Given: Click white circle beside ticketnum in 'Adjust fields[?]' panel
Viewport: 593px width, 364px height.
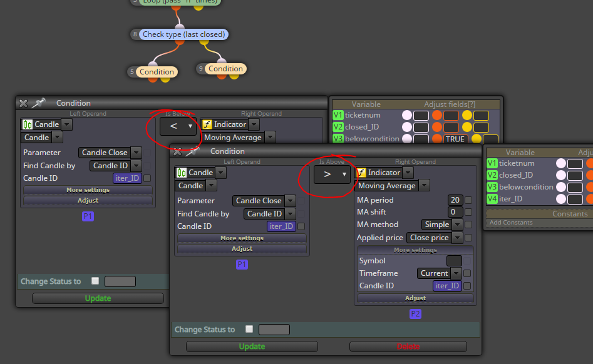Looking at the screenshot, I should (407, 115).
